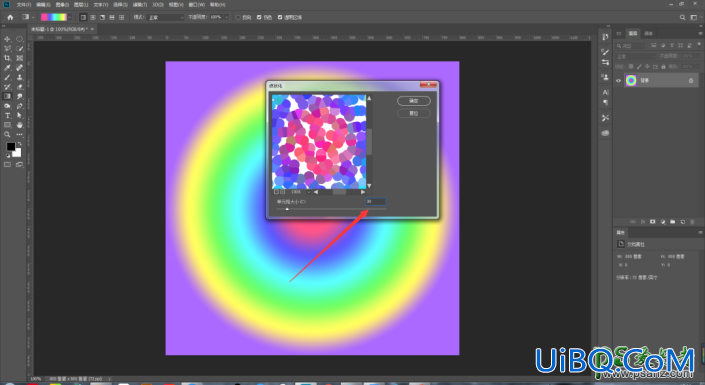Select the Frame tool
Screen dimensions: 705x385
[x=20, y=58]
